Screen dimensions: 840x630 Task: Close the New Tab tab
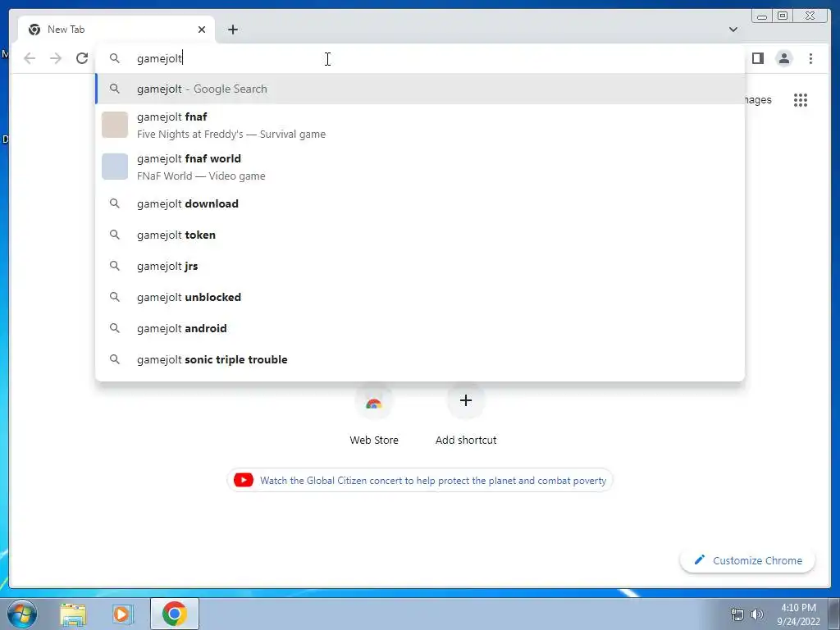202,30
